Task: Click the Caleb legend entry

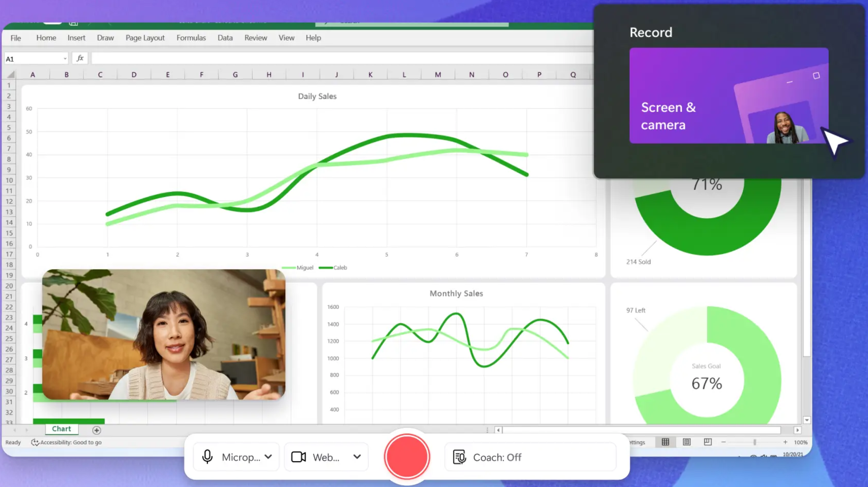Action: coord(333,267)
